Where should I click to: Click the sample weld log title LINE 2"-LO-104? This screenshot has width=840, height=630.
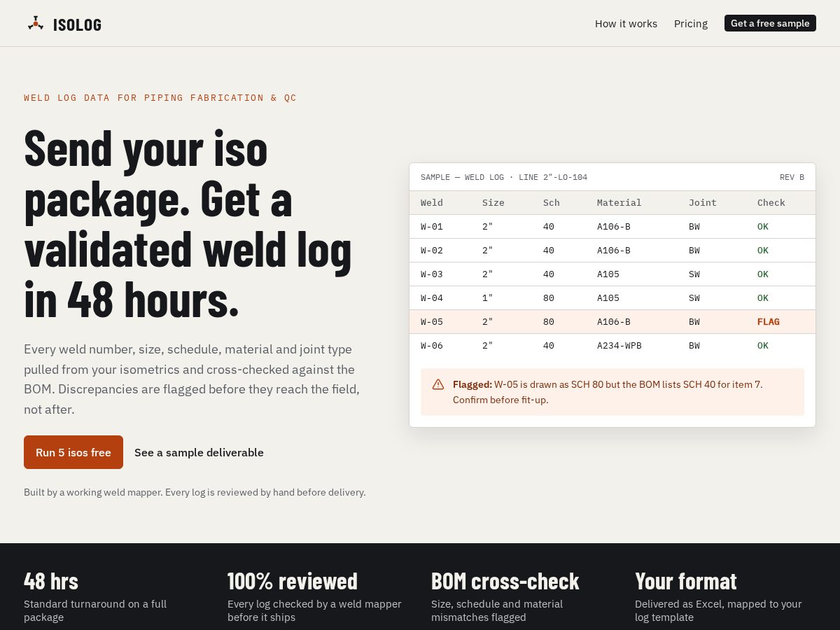(504, 178)
